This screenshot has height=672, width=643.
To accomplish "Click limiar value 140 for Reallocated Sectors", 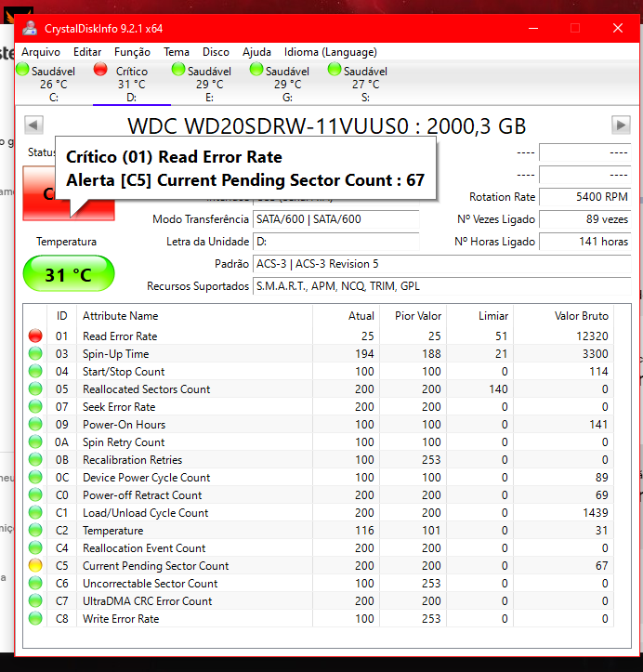I will click(498, 389).
